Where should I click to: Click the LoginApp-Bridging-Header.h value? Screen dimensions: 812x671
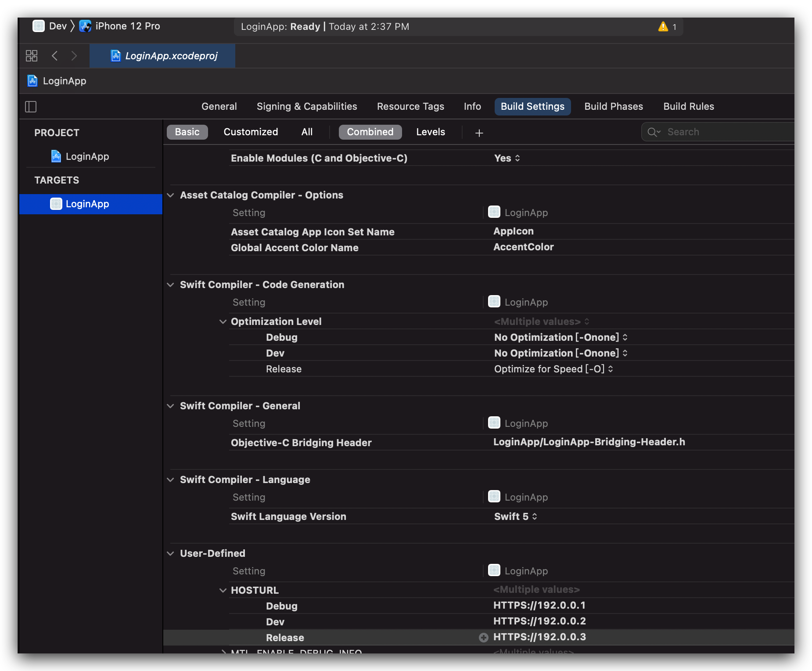(x=589, y=442)
